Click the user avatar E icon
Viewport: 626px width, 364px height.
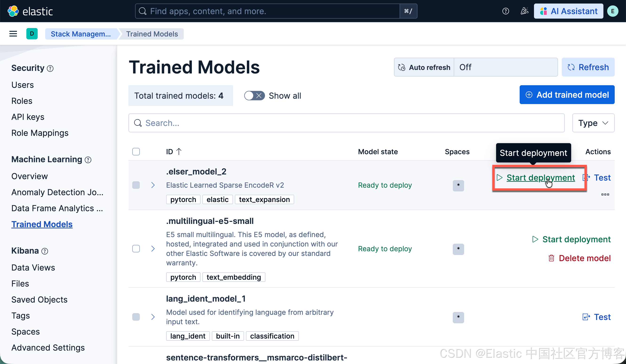click(x=612, y=11)
